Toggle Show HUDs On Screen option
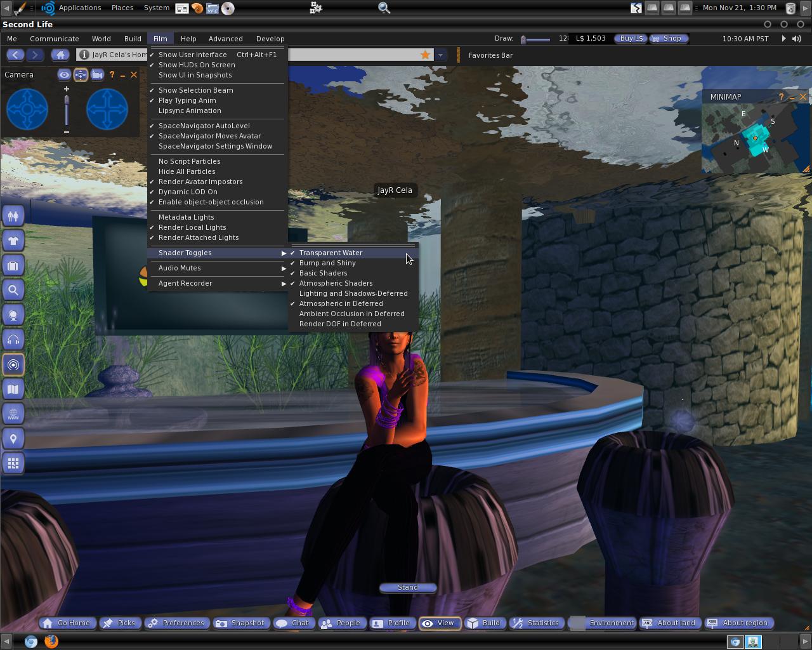Screen dimensions: 812x650 [x=217, y=65]
